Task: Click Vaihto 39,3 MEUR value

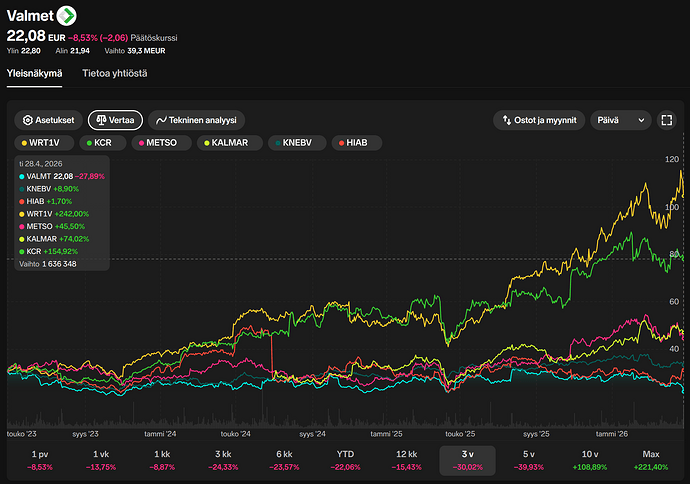Action: click(x=135, y=51)
